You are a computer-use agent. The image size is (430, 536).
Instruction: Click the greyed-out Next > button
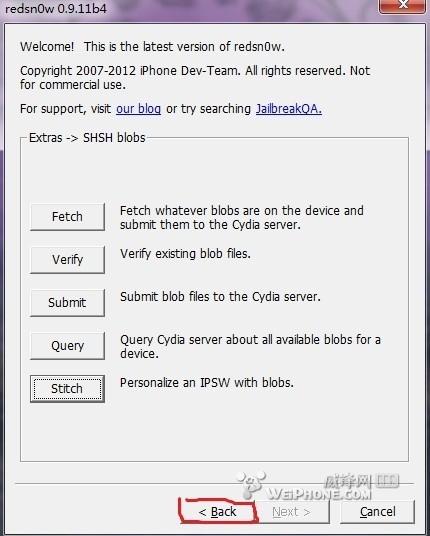click(292, 512)
